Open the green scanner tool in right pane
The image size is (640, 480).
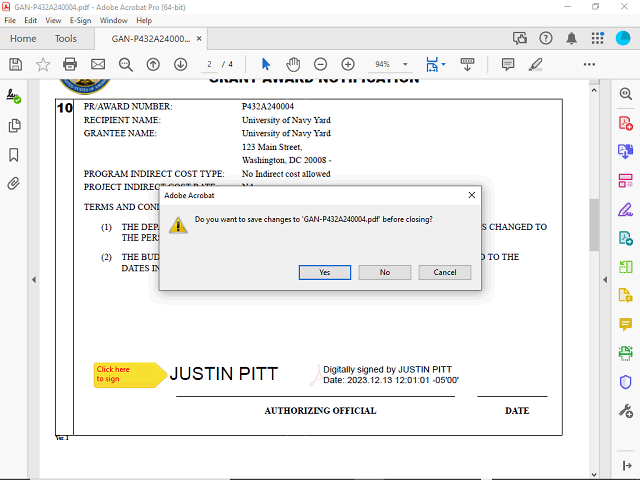626,353
